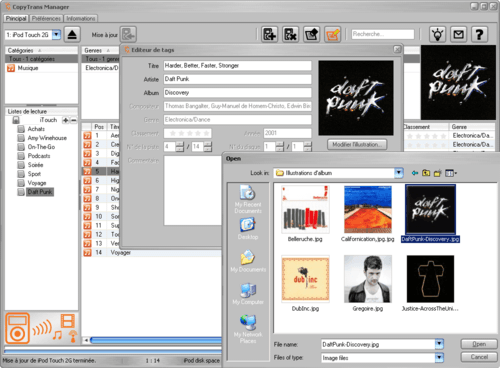Image resolution: width=500 pixels, height=368 pixels.
Task: Open the edit artwork toolbar icon
Action: pyautogui.click(x=311, y=34)
